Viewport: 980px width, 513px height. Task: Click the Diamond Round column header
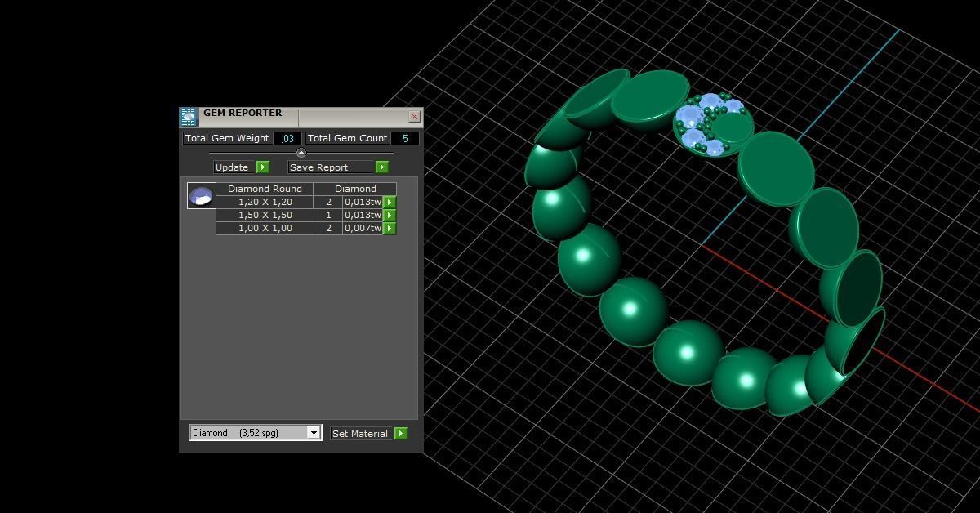point(265,189)
